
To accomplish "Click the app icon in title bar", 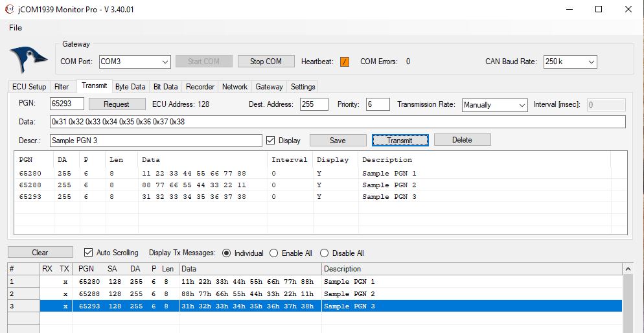I will 9,9.
